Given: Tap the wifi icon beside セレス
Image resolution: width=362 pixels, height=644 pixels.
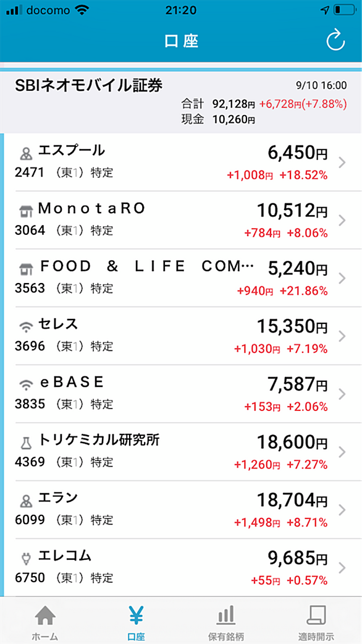Looking at the screenshot, I should coord(25,327).
